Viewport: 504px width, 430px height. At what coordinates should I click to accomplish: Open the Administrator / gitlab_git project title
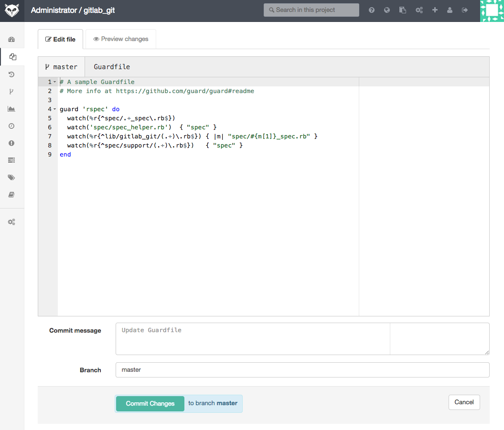[x=73, y=10]
